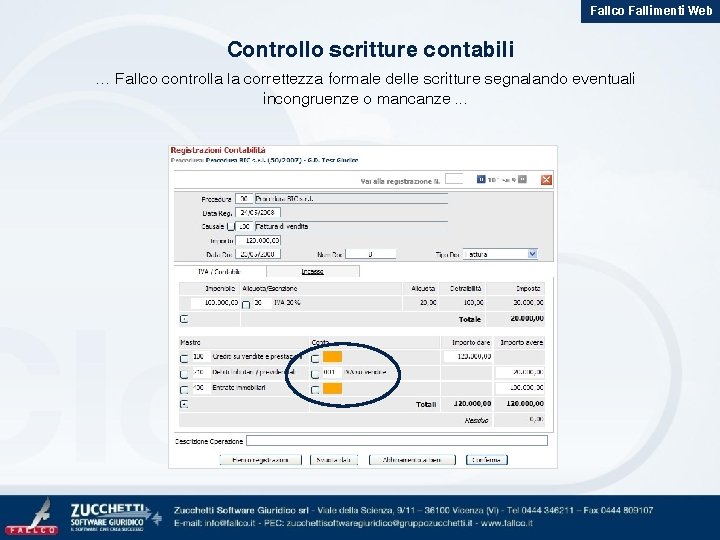The width and height of the screenshot is (720, 540).
Task: Confirm the entry with the Conferma button
Action: tap(487, 460)
